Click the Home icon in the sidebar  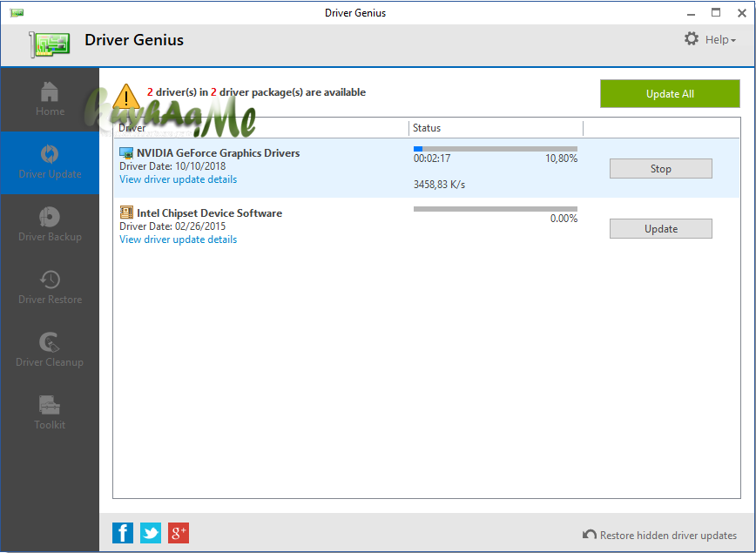tap(50, 91)
